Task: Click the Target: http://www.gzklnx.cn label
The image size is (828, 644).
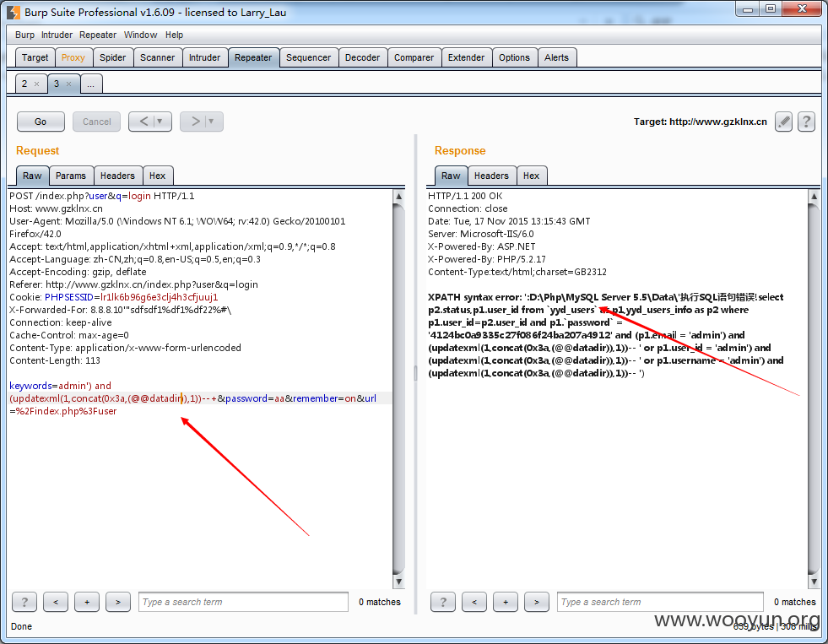Action: coord(701,122)
